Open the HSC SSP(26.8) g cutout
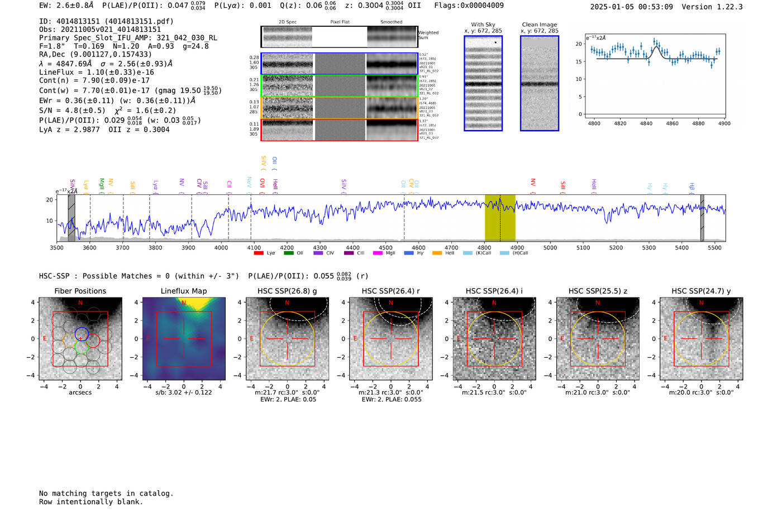 [287, 339]
